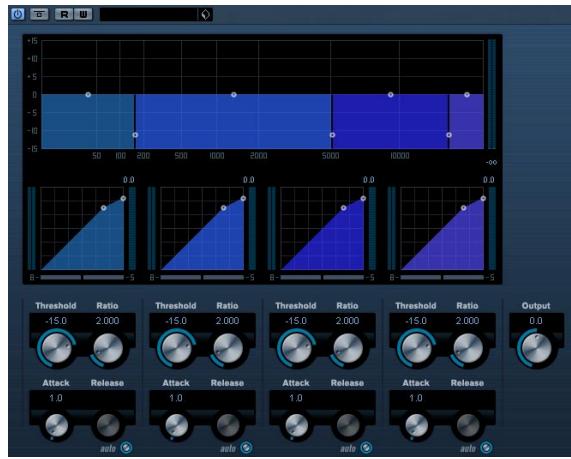
Task: Click band 2 ratio handle on compressor curve
Action: pyautogui.click(x=243, y=199)
